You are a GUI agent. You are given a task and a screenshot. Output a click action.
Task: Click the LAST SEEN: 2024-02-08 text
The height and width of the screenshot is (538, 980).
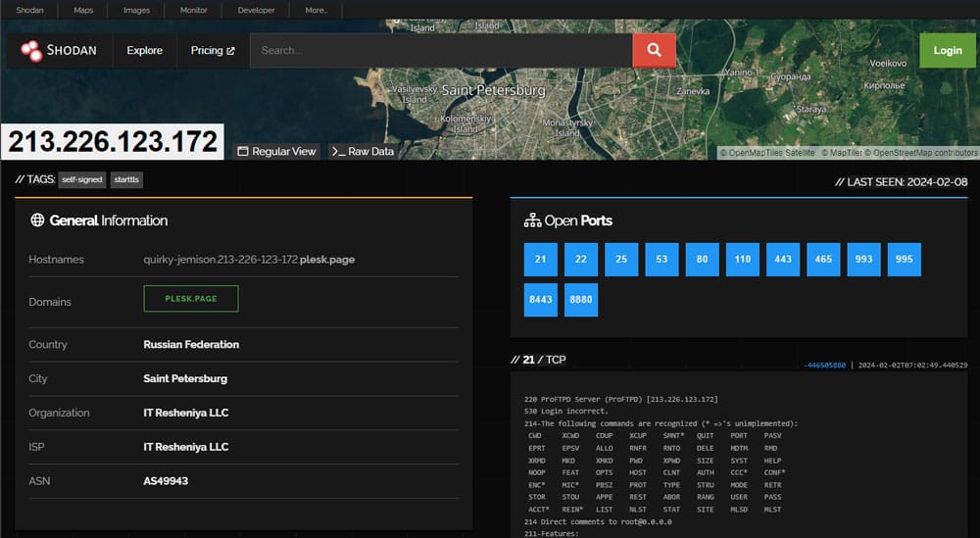[902, 182]
